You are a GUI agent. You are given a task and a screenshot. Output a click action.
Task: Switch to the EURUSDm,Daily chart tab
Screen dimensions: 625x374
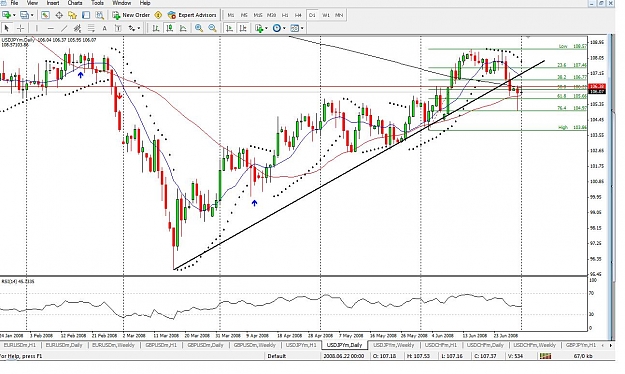(64, 345)
